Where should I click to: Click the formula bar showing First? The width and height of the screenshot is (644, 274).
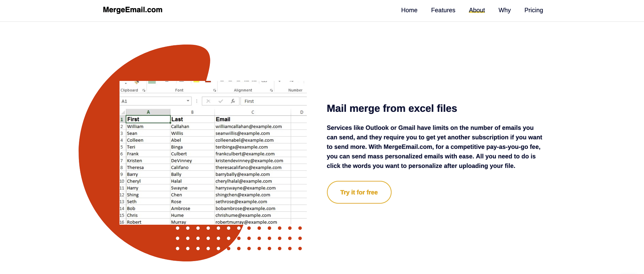coord(274,101)
